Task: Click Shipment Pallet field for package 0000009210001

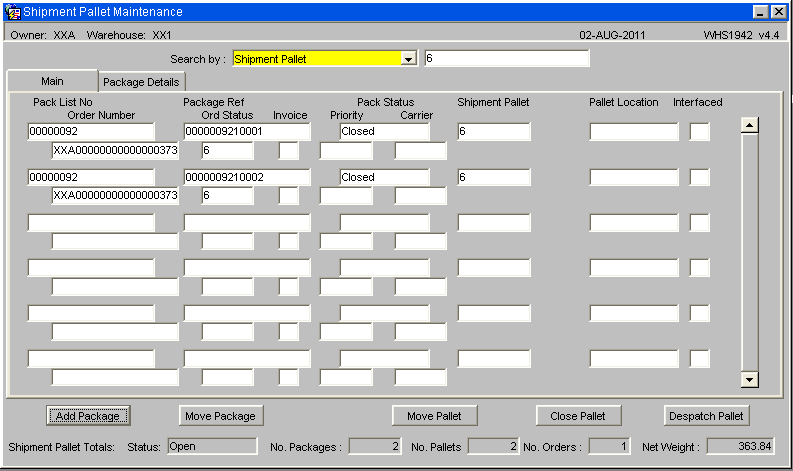Action: point(494,132)
